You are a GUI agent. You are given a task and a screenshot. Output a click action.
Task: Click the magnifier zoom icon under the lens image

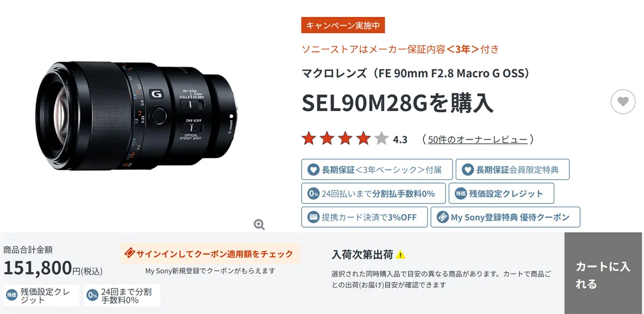[259, 224]
